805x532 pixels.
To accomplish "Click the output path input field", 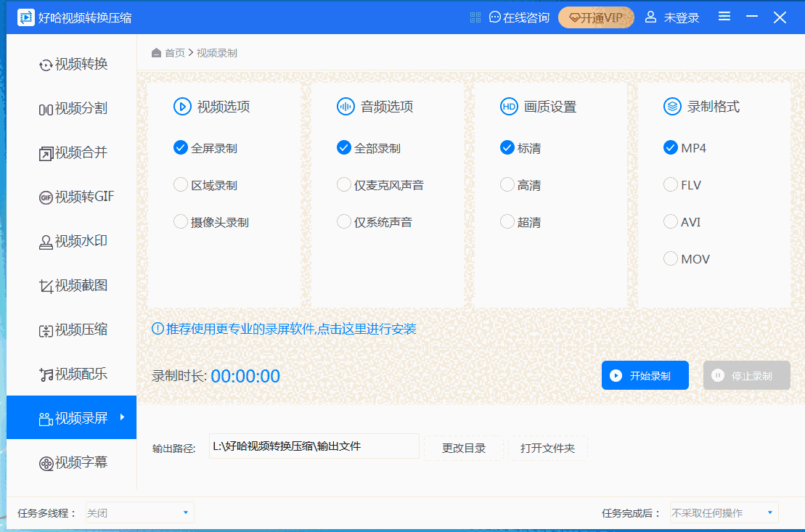I will [x=314, y=447].
